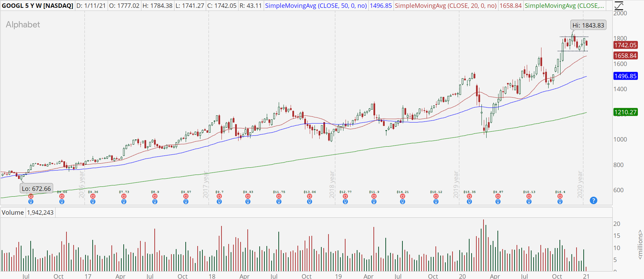The height and width of the screenshot is (279, 644).
Task: Click the 1658.84 moving average price tag
Action: coord(626,55)
